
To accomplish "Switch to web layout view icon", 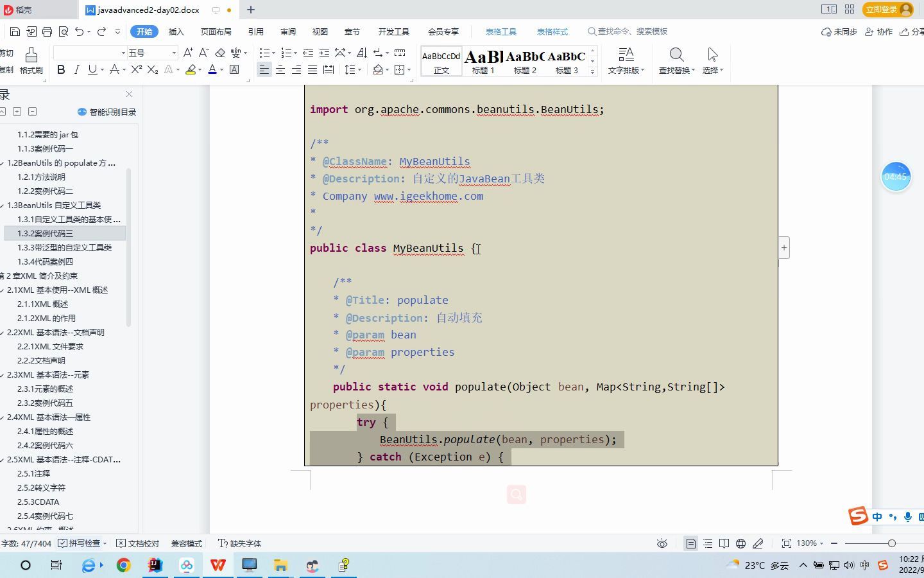I will pyautogui.click(x=740, y=543).
